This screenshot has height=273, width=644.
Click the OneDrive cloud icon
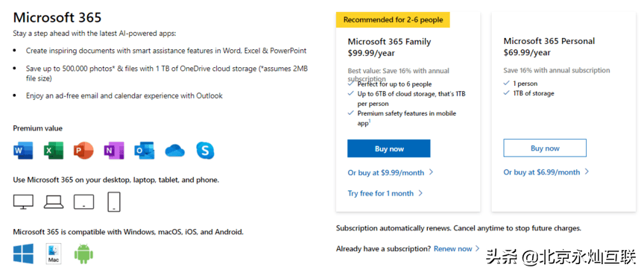(174, 151)
